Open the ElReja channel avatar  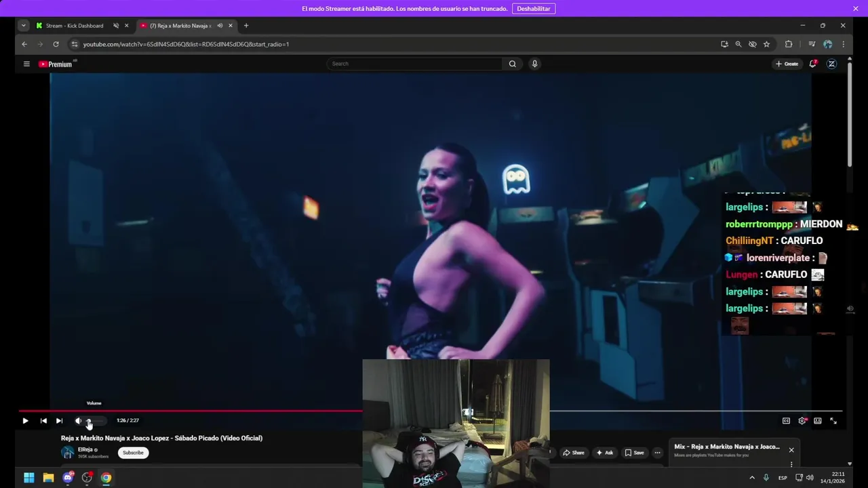[67, 452]
